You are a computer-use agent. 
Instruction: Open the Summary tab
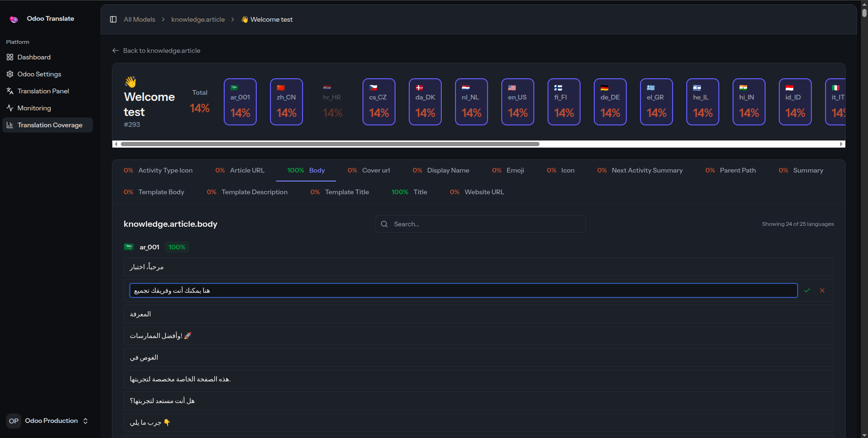pos(801,170)
